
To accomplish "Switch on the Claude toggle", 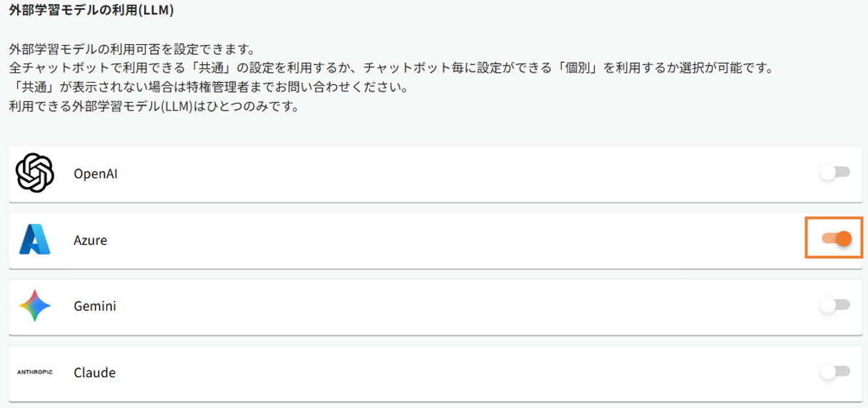I will 834,372.
